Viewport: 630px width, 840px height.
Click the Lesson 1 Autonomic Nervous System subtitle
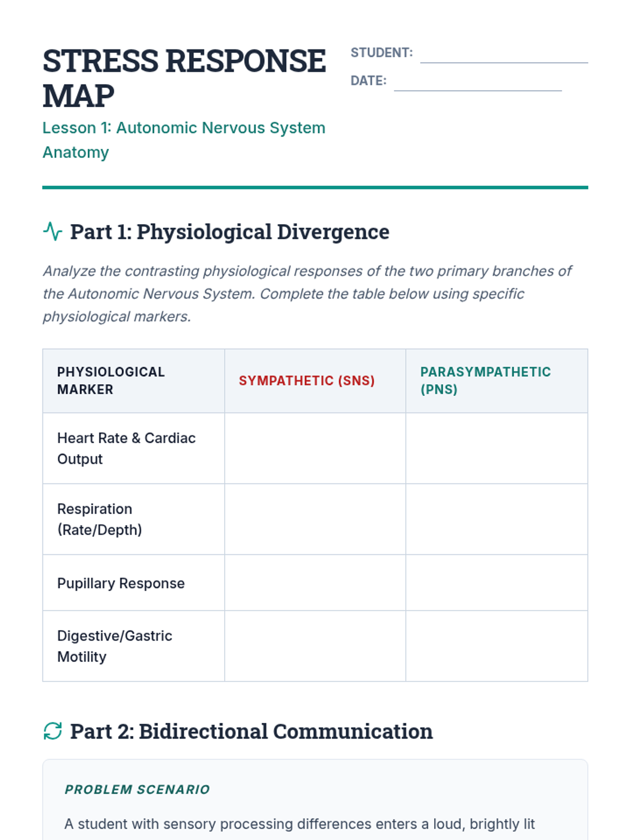[x=184, y=140]
